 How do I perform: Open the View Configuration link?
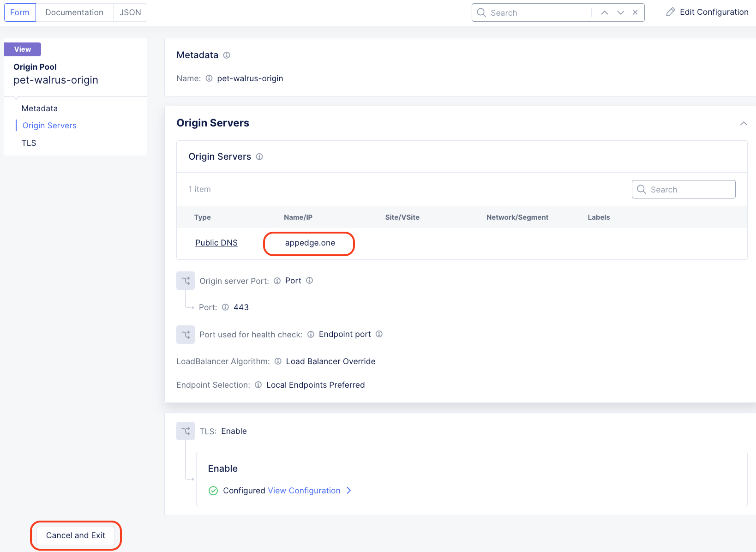click(304, 491)
